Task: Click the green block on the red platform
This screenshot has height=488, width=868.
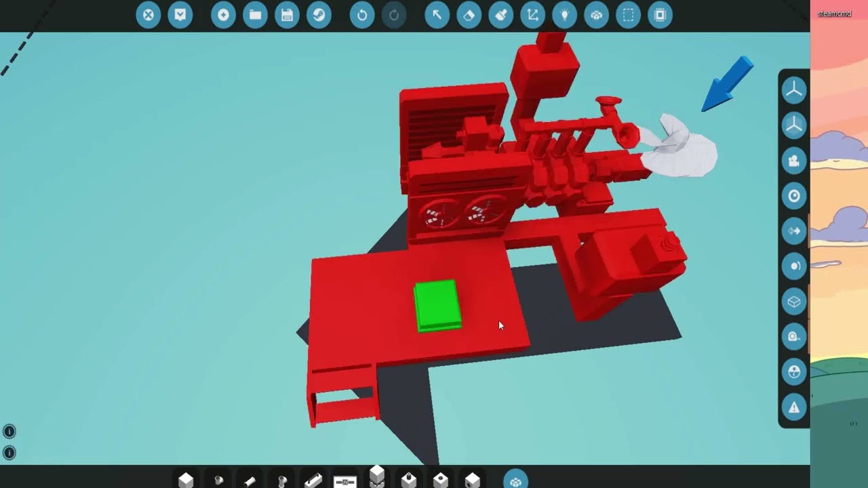Action: click(x=437, y=306)
